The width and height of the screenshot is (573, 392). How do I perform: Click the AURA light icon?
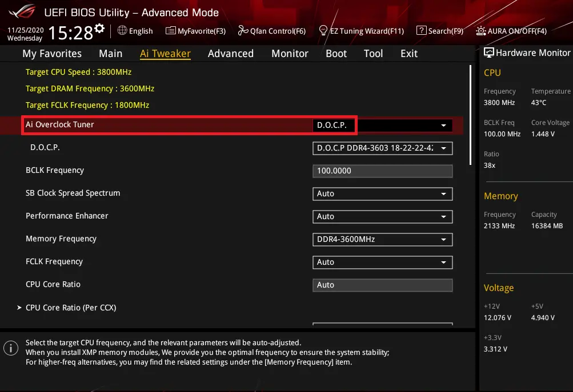pos(480,31)
